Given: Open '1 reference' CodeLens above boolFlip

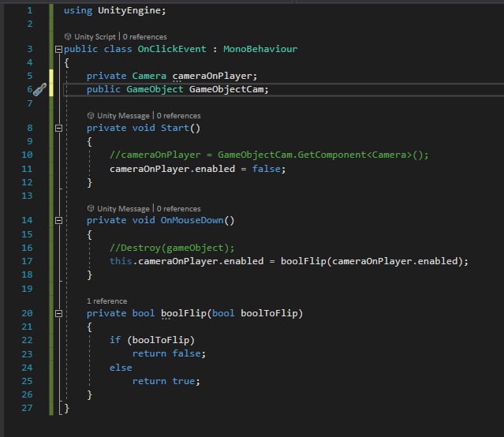Looking at the screenshot, I should (x=106, y=301).
